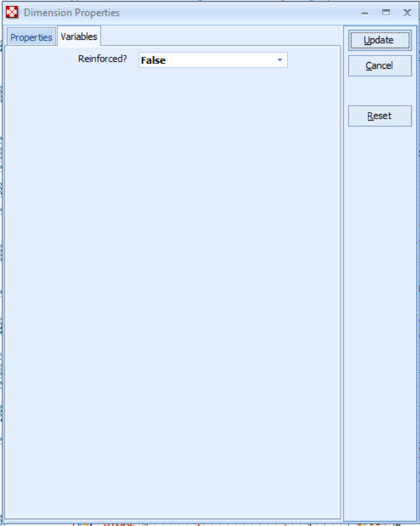Click empty space below the Reset button
The height and width of the screenshot is (526, 420).
pyautogui.click(x=379, y=296)
